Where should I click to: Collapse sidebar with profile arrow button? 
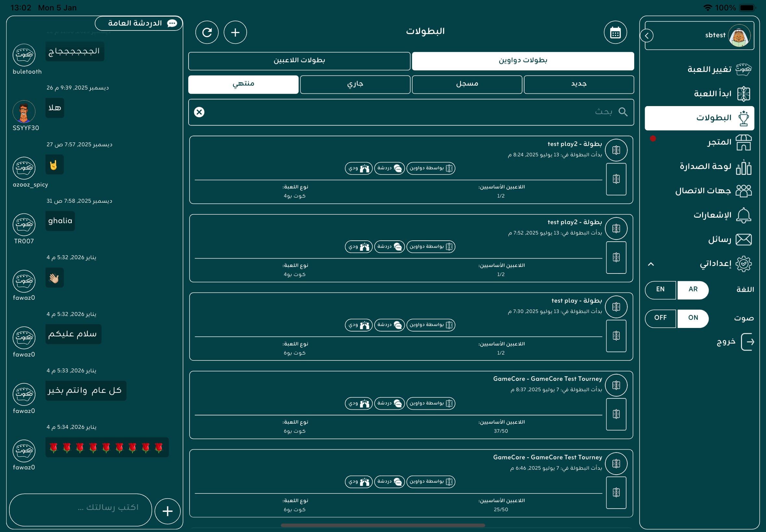pos(647,36)
